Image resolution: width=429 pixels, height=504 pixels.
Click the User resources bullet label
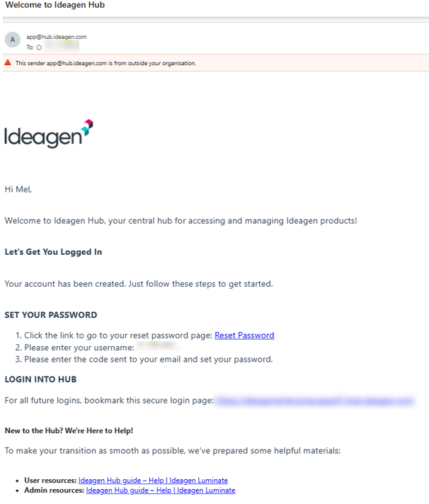(x=50, y=480)
